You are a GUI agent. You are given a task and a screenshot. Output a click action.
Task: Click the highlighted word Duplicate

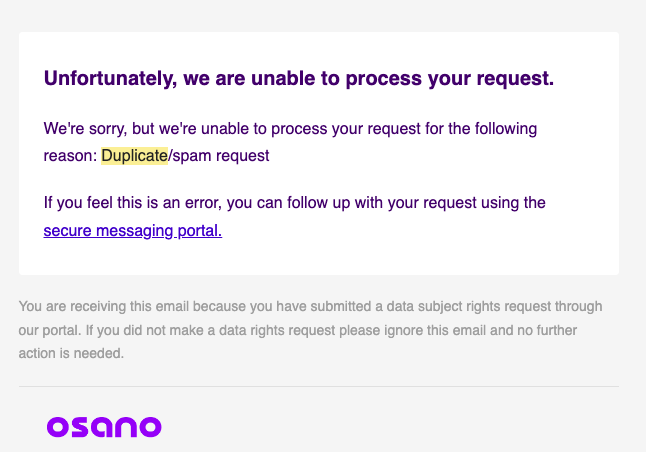126,156
